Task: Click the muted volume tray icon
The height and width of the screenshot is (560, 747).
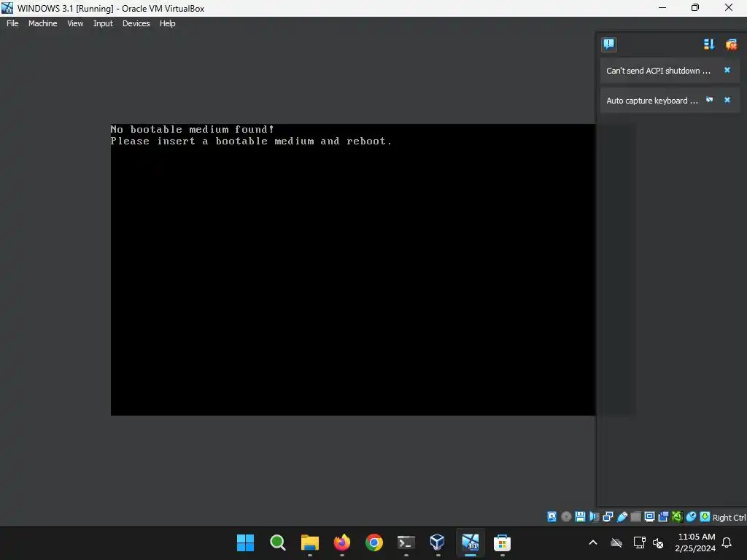Action: tap(658, 542)
